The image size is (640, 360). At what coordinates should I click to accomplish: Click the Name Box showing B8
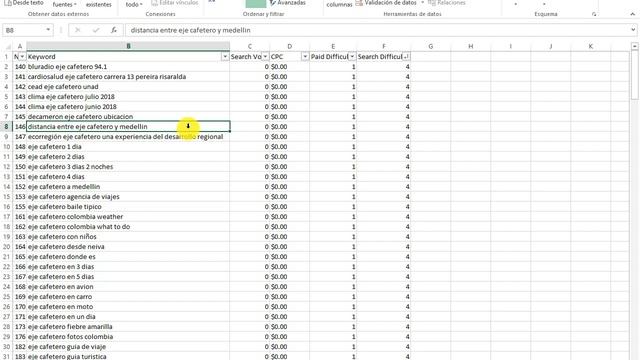(x=23, y=30)
